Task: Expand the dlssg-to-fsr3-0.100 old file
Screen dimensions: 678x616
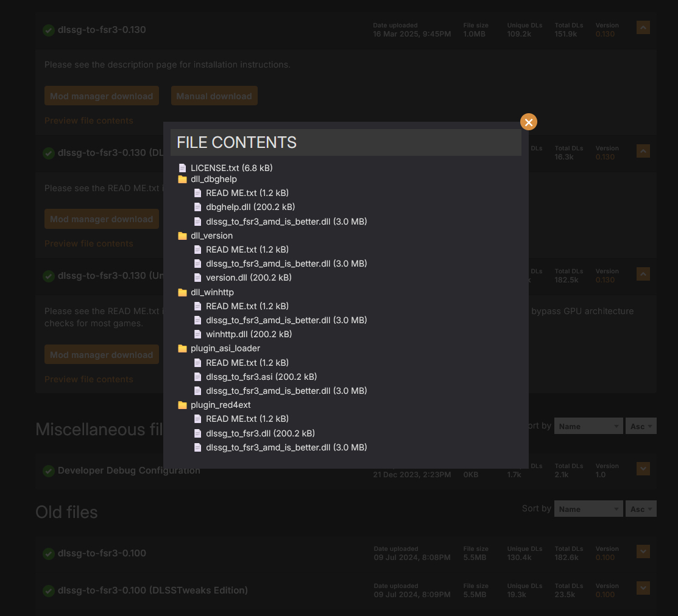Action: click(x=643, y=551)
